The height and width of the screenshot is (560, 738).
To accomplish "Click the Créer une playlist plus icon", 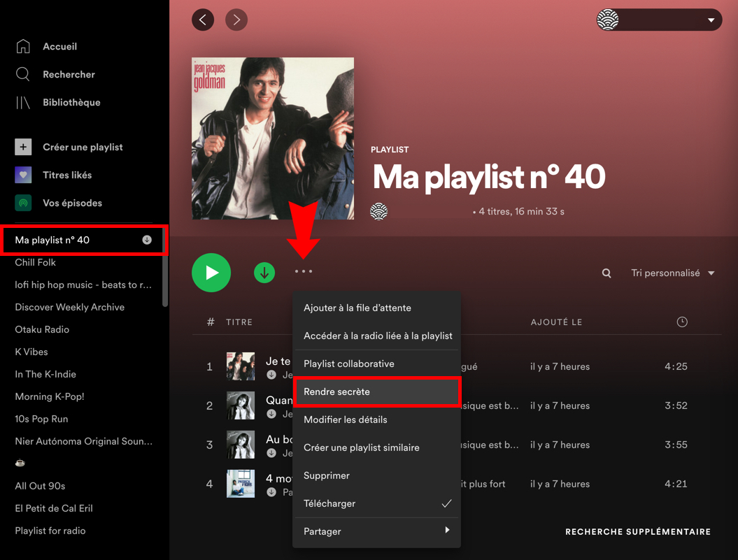I will pyautogui.click(x=24, y=147).
